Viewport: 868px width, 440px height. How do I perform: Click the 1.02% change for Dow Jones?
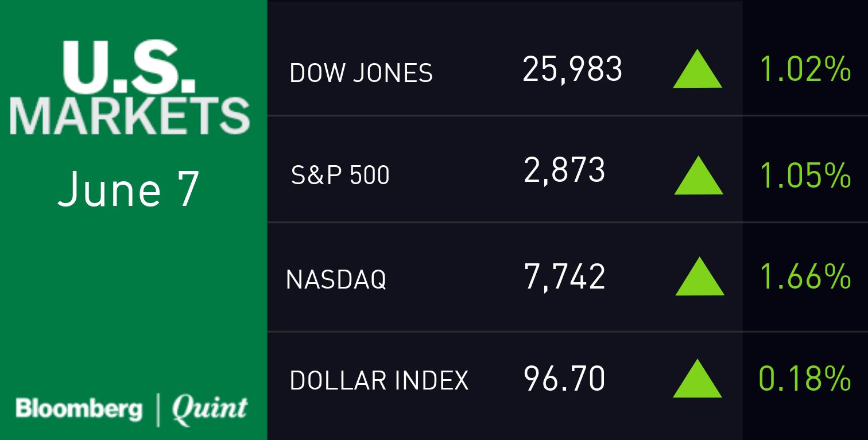coord(805,70)
